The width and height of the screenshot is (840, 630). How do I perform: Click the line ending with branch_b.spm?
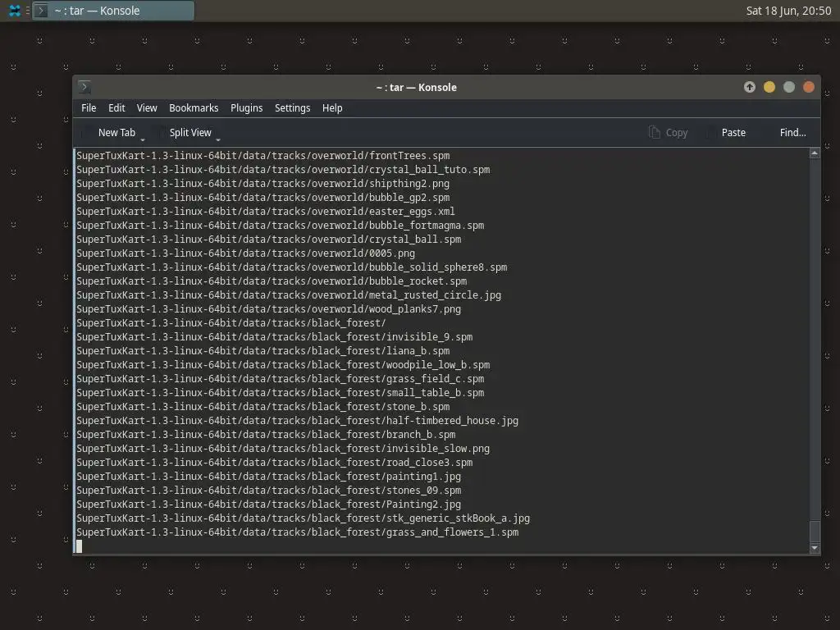click(x=266, y=435)
